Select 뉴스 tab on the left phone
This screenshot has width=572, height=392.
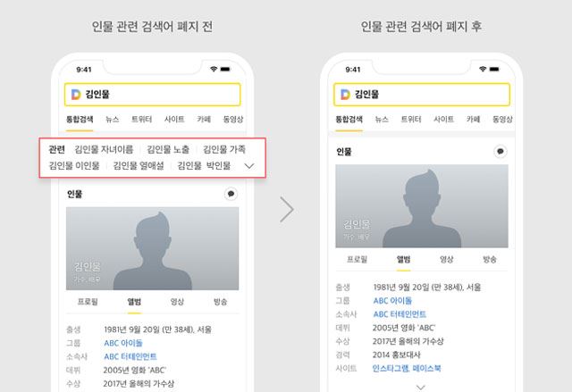click(112, 119)
